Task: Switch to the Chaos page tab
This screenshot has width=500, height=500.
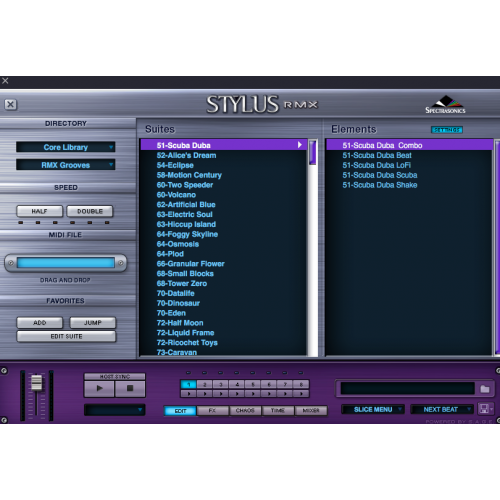Action: pyautogui.click(x=245, y=411)
